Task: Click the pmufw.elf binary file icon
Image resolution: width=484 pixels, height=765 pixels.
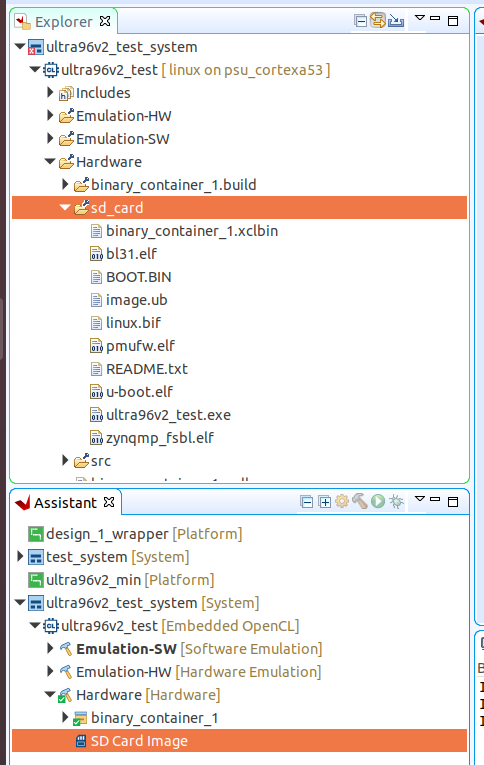Action: click(97, 346)
